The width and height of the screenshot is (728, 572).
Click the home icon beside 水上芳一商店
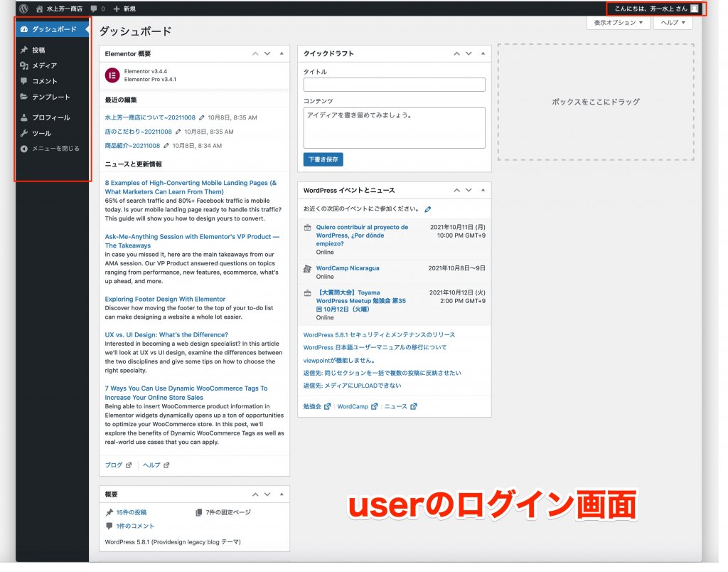pyautogui.click(x=40, y=9)
